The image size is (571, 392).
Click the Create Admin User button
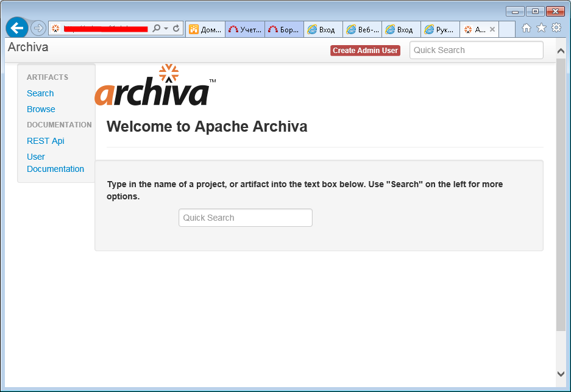365,51
